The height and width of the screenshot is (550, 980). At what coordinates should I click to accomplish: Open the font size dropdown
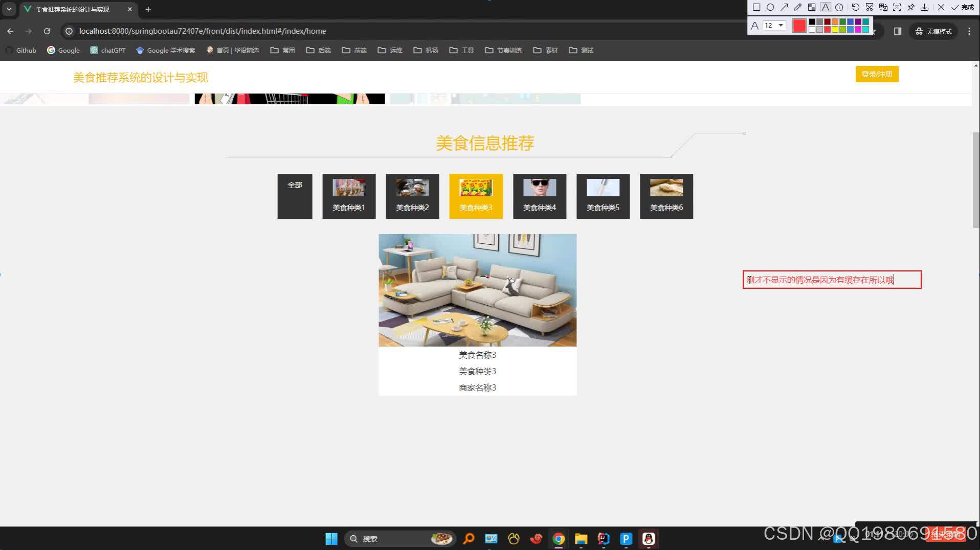pos(779,26)
